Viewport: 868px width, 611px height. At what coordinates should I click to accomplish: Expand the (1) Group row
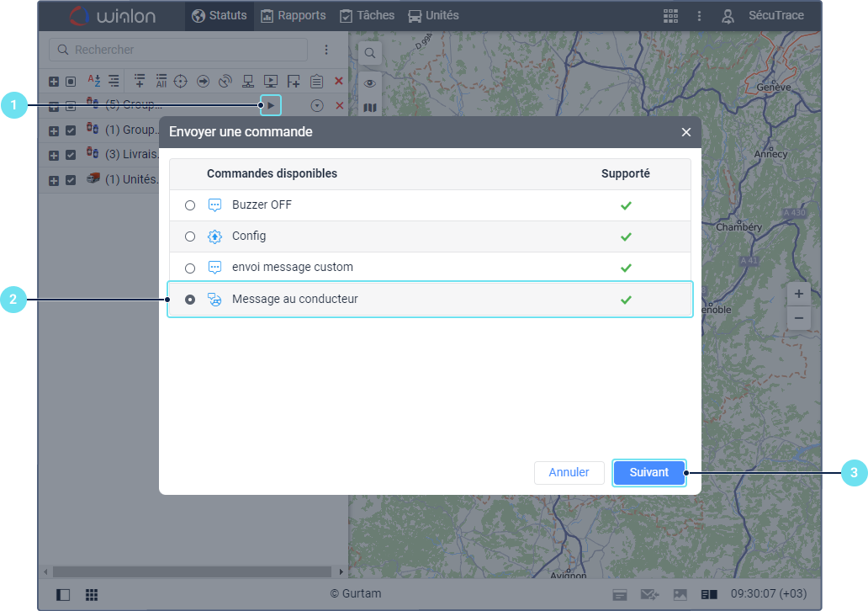(x=54, y=130)
